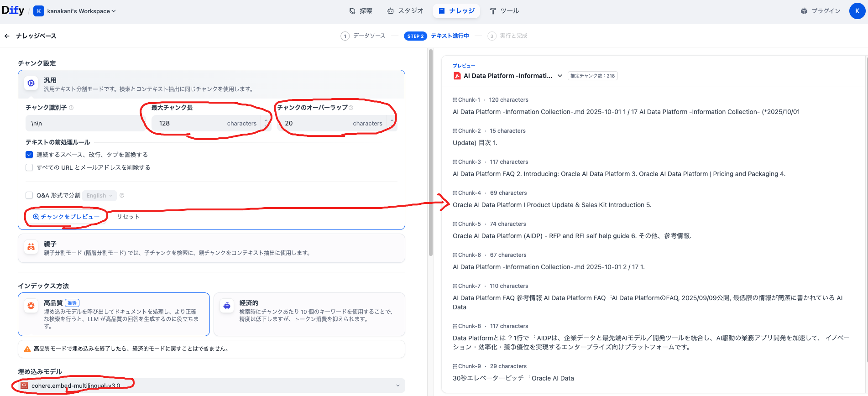Click the left panel vertical scrollbar
868x396 pixels.
coord(430,153)
